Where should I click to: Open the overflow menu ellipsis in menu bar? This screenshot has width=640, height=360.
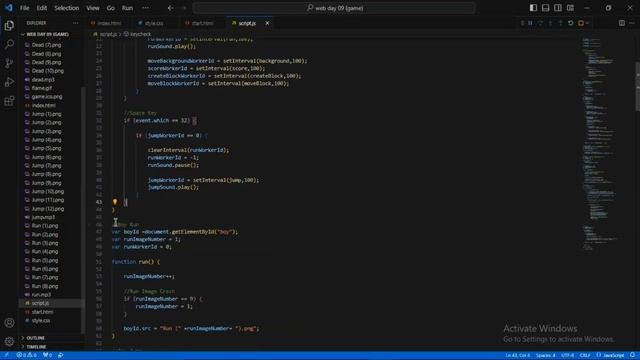point(145,8)
